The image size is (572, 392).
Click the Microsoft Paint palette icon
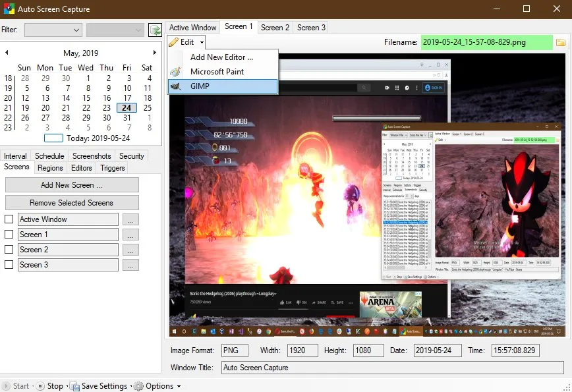175,72
